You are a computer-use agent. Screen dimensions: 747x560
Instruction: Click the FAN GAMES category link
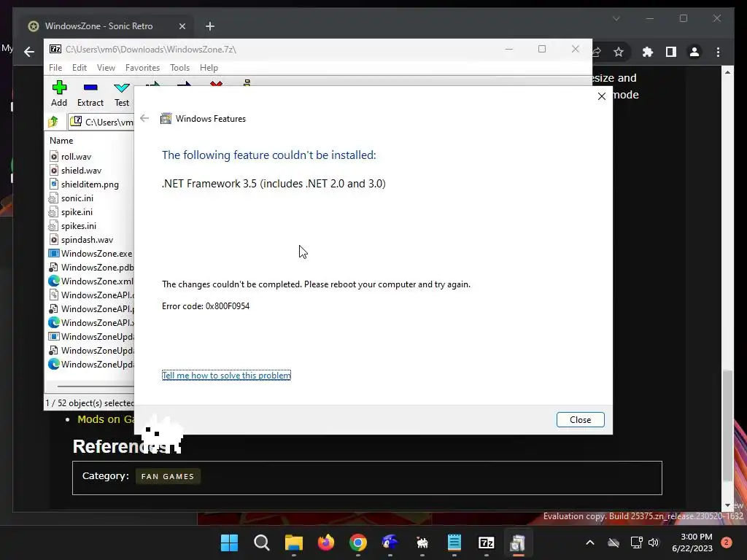click(x=168, y=476)
